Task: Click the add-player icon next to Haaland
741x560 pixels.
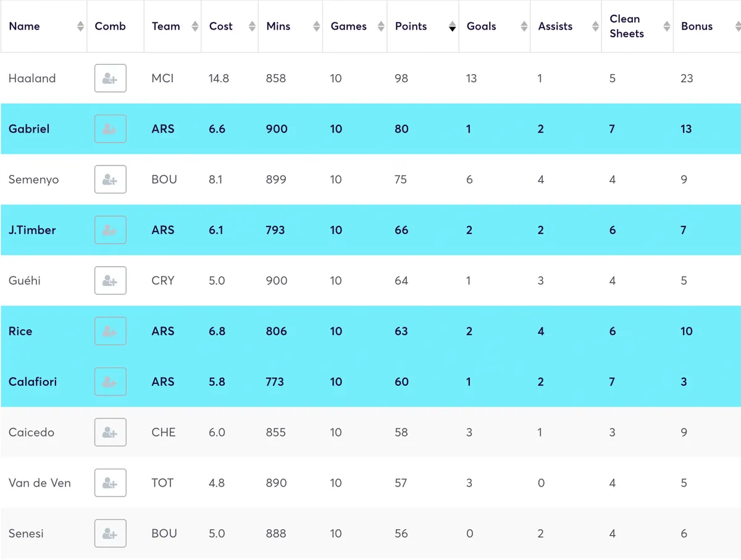Action: (110, 78)
